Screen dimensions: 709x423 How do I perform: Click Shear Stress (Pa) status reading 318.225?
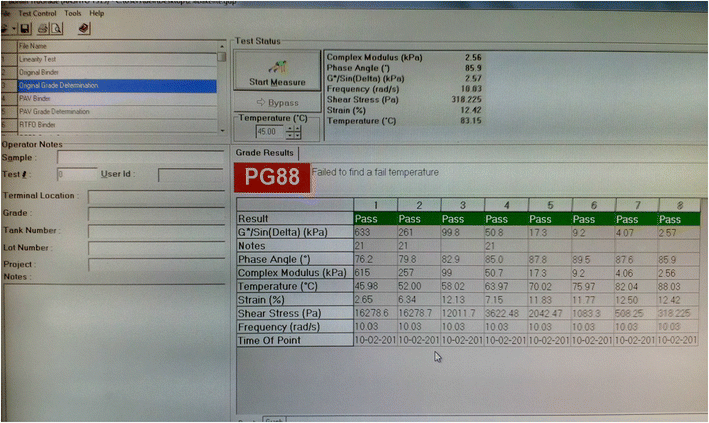pyautogui.click(x=466, y=100)
